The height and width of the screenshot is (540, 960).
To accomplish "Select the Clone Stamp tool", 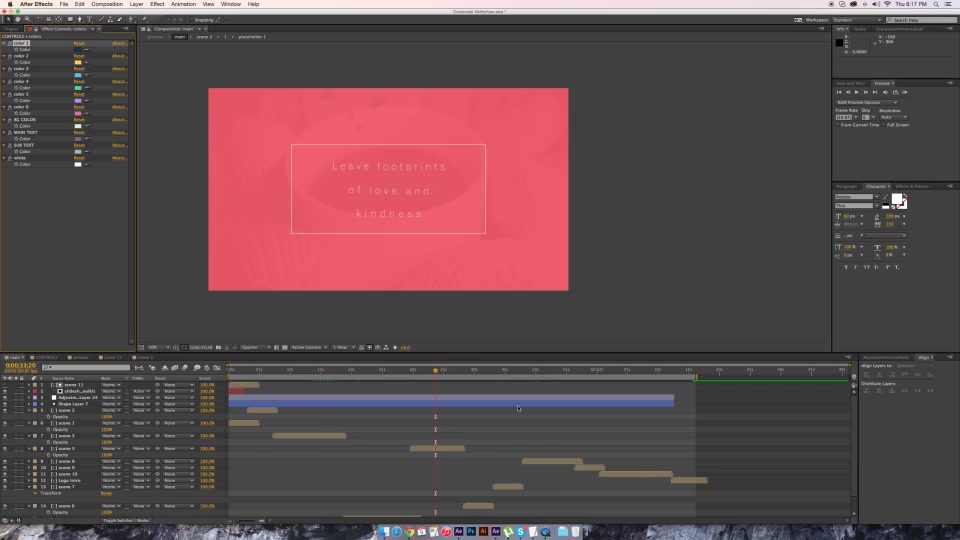I will pyautogui.click(x=110, y=20).
